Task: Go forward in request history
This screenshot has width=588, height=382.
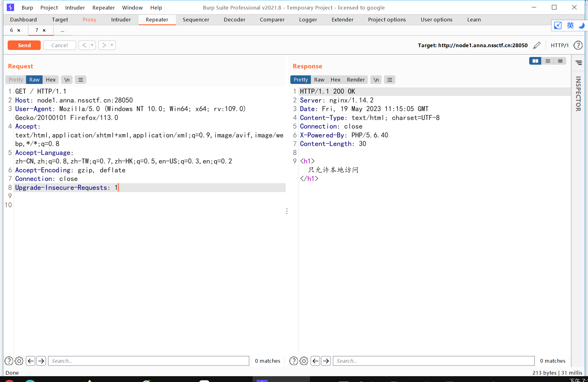Action: 104,45
